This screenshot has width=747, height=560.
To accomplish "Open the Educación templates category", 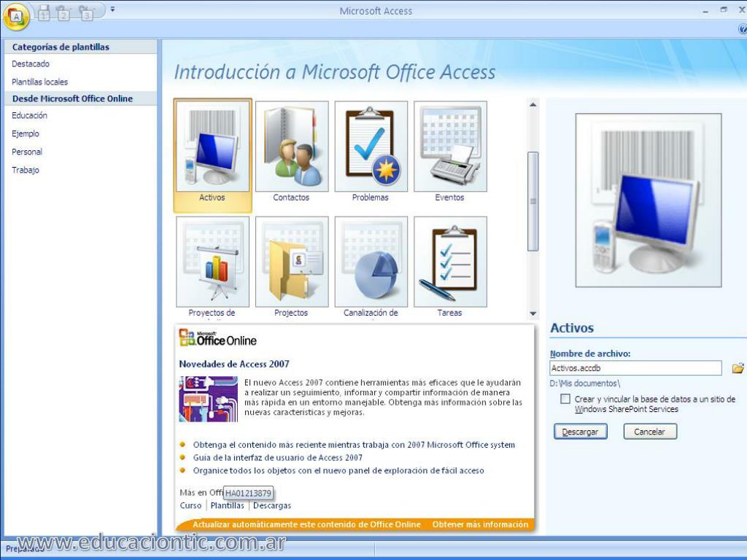I will 29,115.
